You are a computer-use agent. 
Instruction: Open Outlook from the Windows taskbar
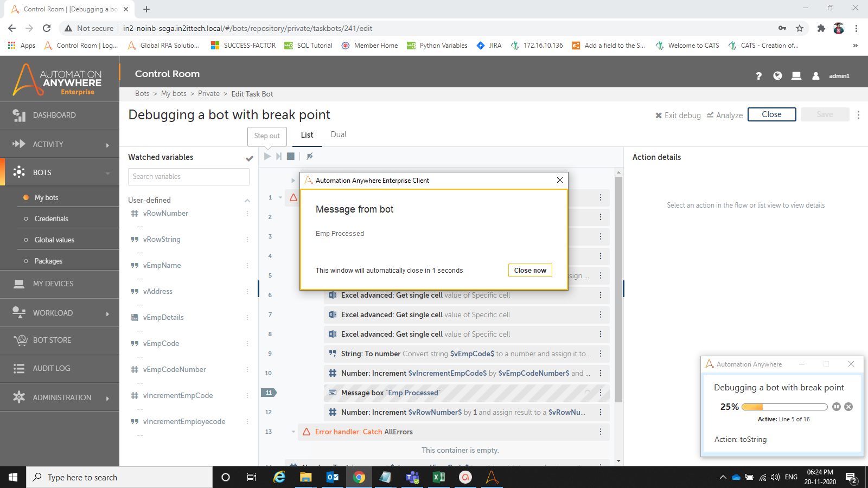coord(333,477)
